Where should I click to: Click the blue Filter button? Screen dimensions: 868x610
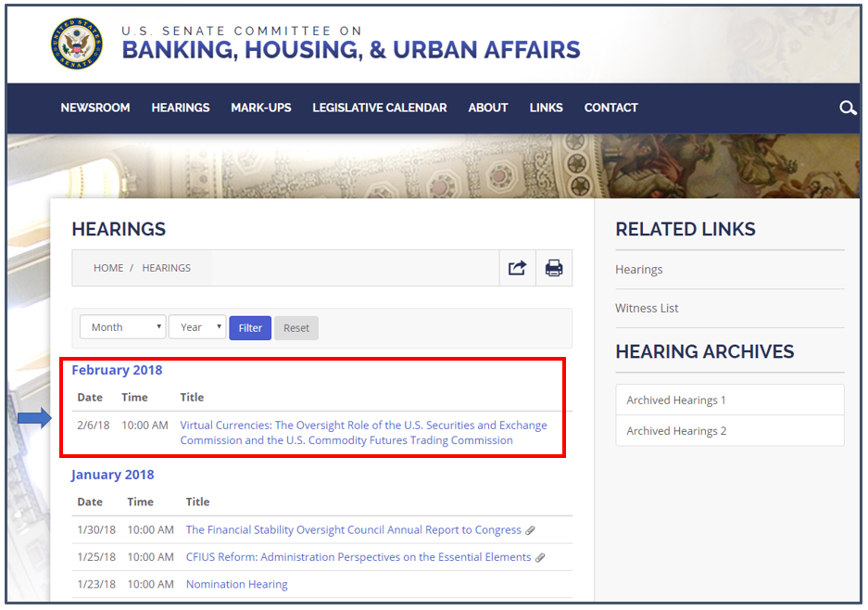pyautogui.click(x=250, y=328)
